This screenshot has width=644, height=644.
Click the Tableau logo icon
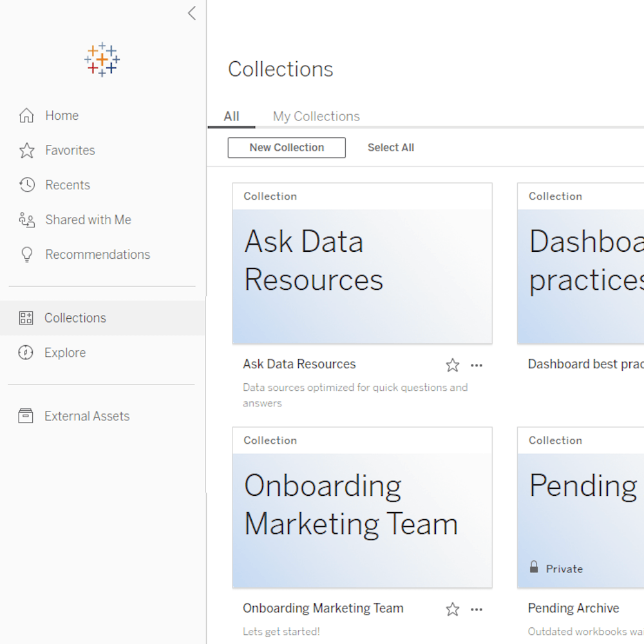[x=102, y=60]
